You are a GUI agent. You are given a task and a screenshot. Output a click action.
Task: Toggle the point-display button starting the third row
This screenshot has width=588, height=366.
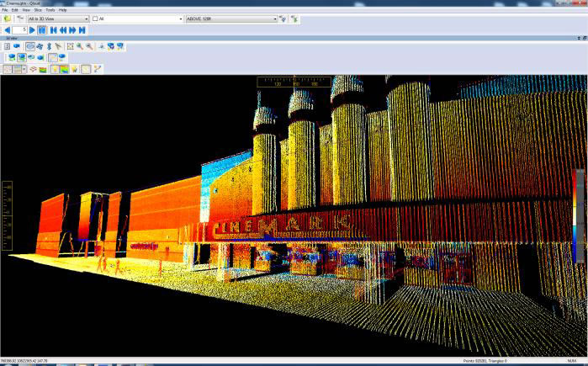click(8, 69)
